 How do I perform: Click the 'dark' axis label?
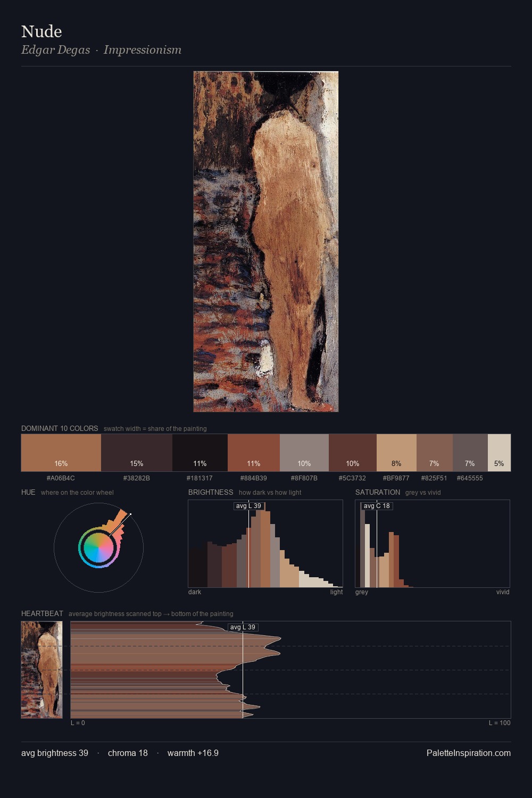195,592
